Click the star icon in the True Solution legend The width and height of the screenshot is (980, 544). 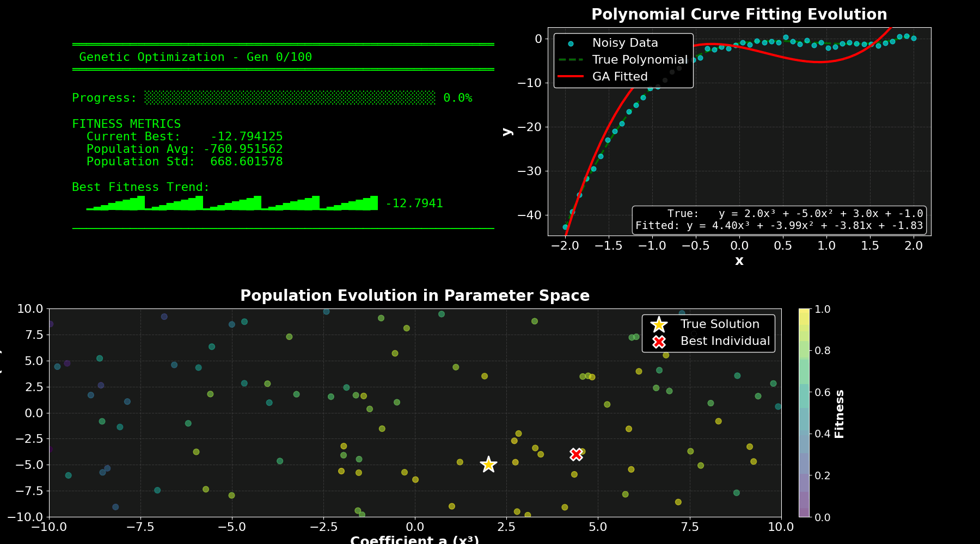pyautogui.click(x=658, y=324)
